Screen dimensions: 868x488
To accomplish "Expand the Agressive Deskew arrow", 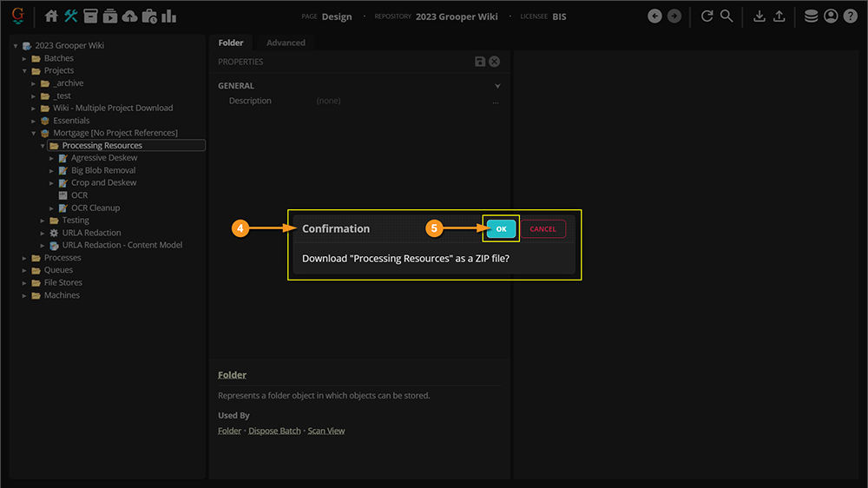I will (x=51, y=158).
